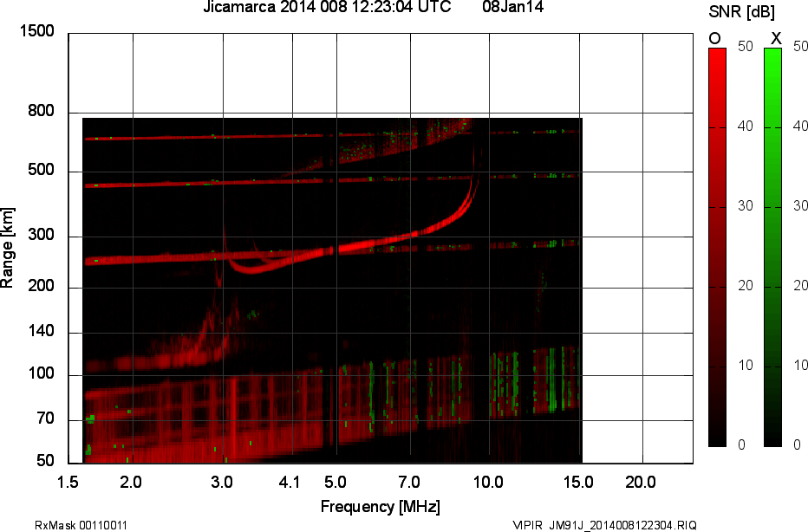Click the 20.0 frequency tick label
Viewport: 808px width, 532px height.
tap(641, 481)
